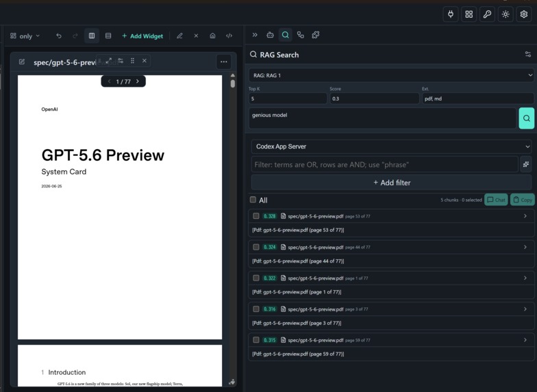Click '[Pdf: gpt-5-6-preview.pdf (page 1 of 77)]' text
This screenshot has height=392, width=537.
tap(297, 292)
